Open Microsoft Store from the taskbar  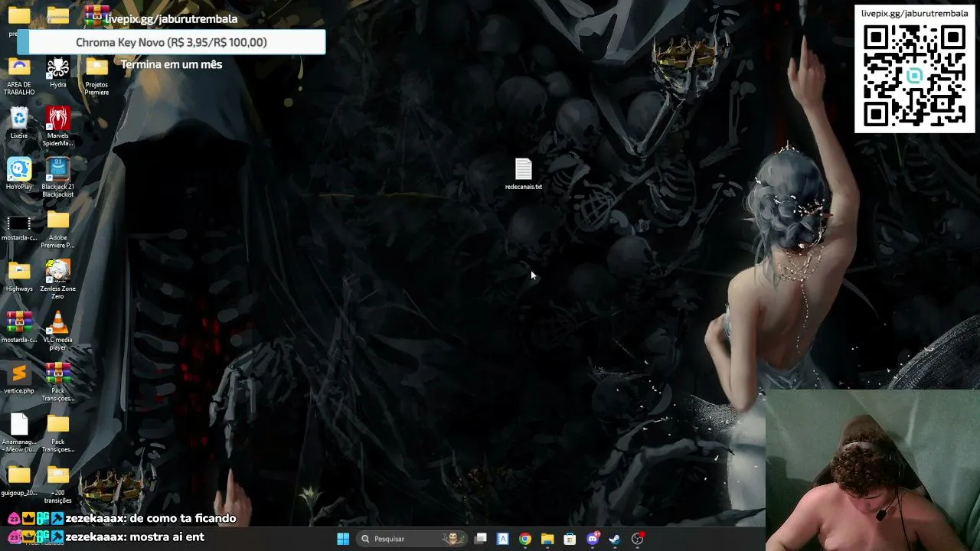point(570,539)
